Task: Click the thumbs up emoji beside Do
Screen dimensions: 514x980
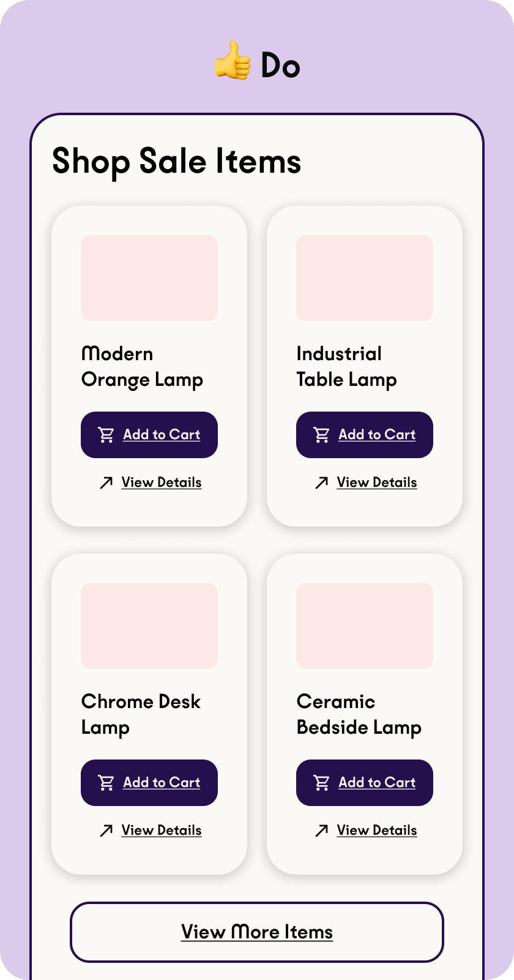Action: click(233, 61)
